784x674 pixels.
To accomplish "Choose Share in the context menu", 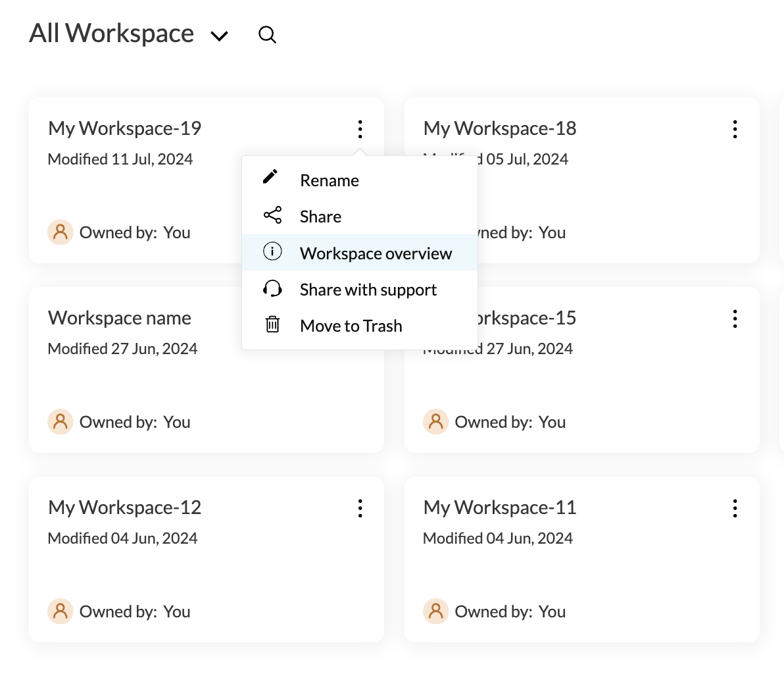I will click(x=320, y=217).
